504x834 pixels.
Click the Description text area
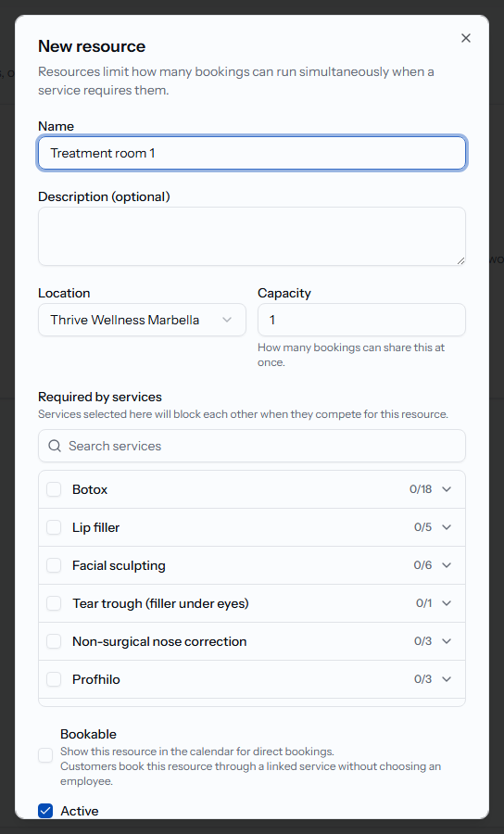(252, 236)
